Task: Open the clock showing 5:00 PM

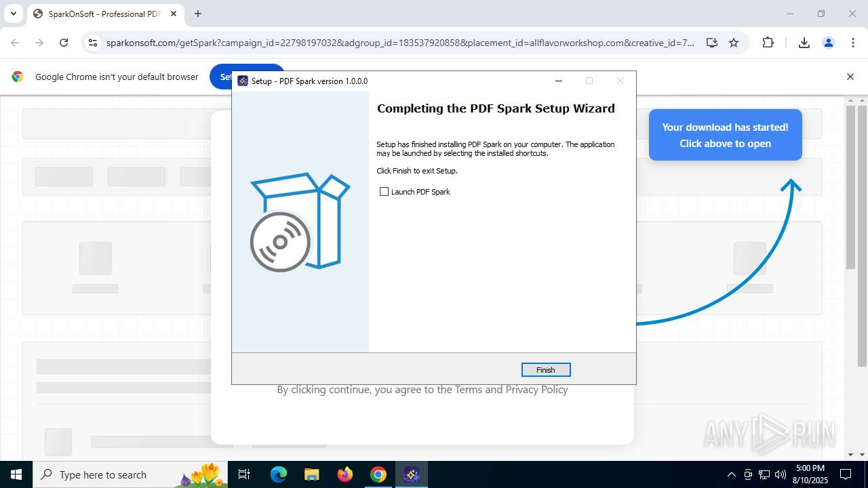Action: point(810,474)
